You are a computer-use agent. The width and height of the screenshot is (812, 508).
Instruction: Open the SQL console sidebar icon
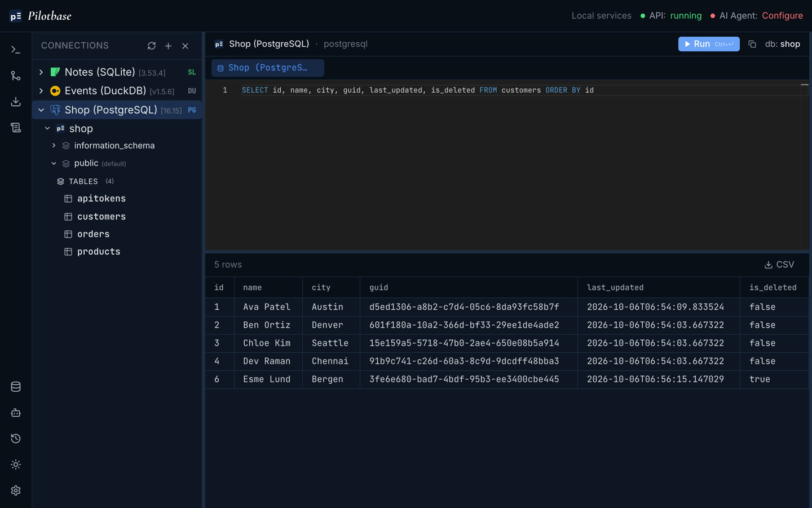tap(16, 50)
